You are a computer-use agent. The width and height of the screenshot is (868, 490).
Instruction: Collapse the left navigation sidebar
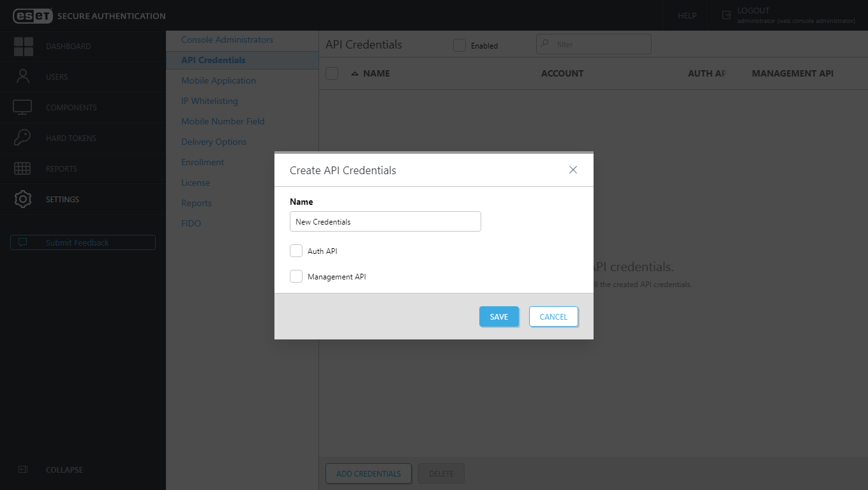22,470
